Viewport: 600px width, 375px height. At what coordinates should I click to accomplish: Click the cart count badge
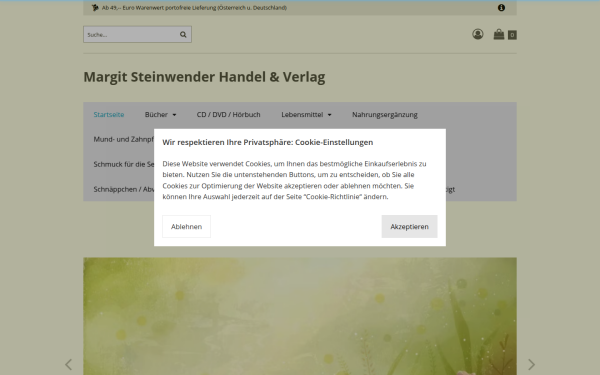tap(512, 35)
